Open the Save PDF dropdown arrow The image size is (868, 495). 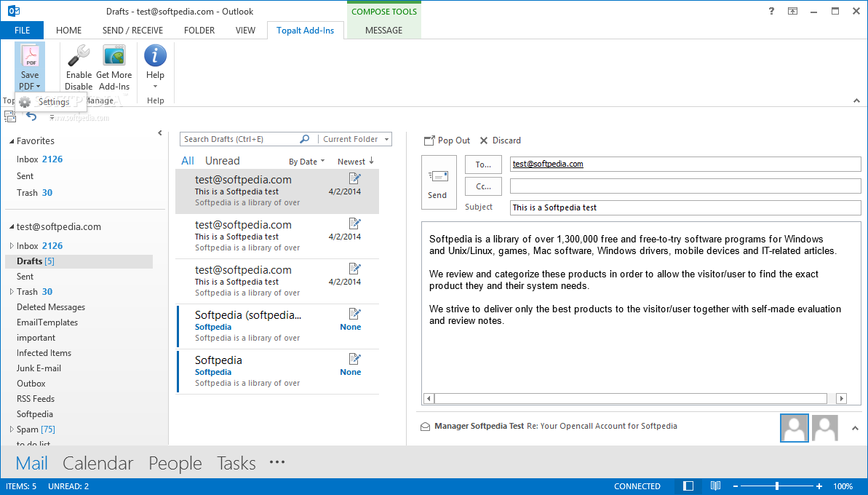38,87
